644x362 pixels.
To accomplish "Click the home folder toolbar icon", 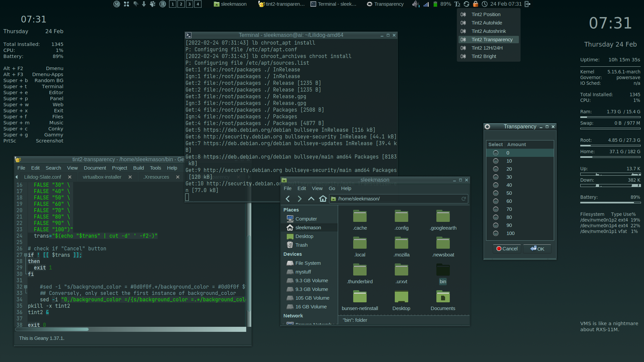I will point(323,199).
